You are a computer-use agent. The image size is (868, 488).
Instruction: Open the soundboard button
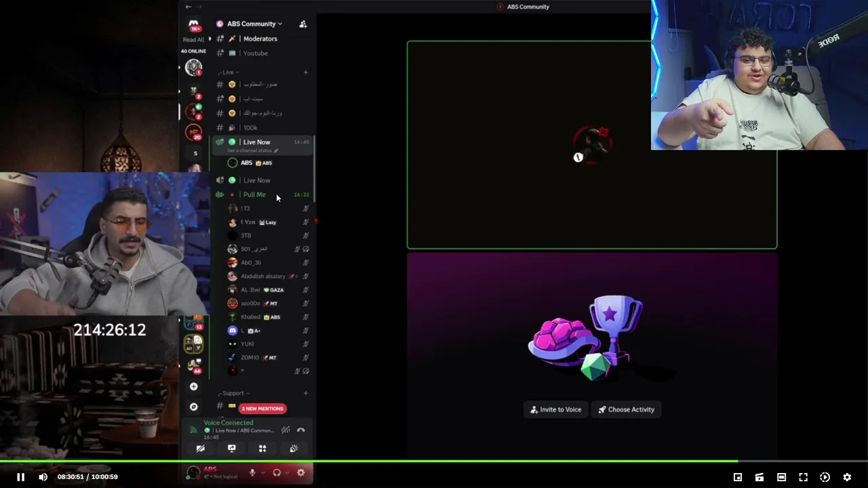[x=294, y=449]
